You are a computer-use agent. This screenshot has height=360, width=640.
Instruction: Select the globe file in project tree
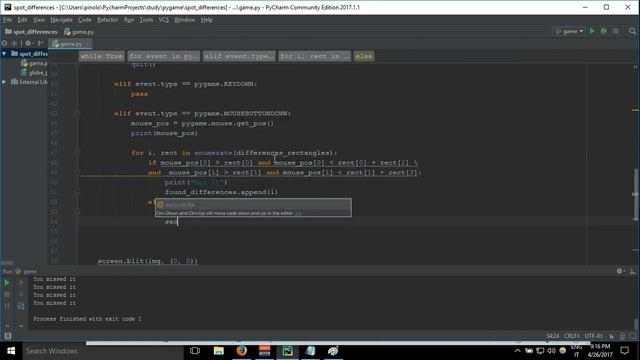[34, 73]
